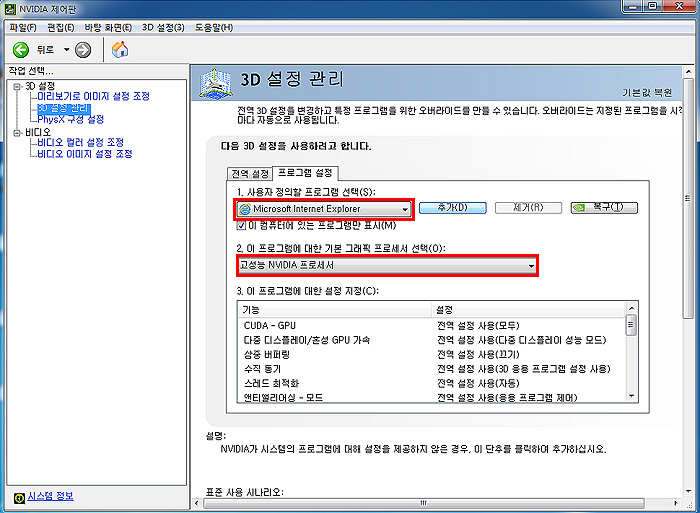Click the 3D settings header image icon
This screenshot has width=700, height=513.
tap(216, 83)
